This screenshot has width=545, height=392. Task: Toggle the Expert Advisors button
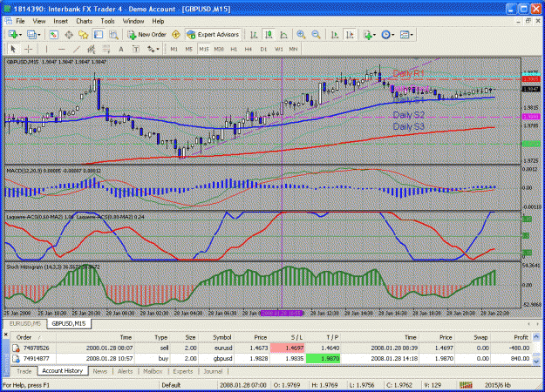(x=213, y=35)
